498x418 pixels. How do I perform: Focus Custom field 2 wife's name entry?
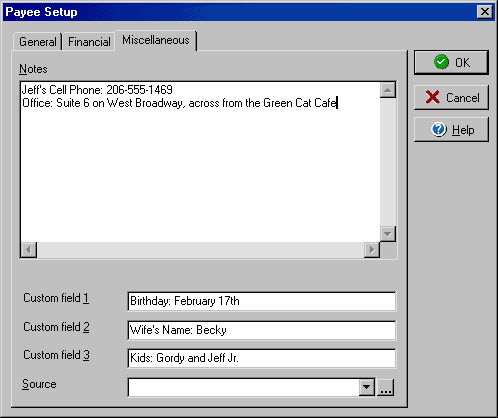coord(262,330)
